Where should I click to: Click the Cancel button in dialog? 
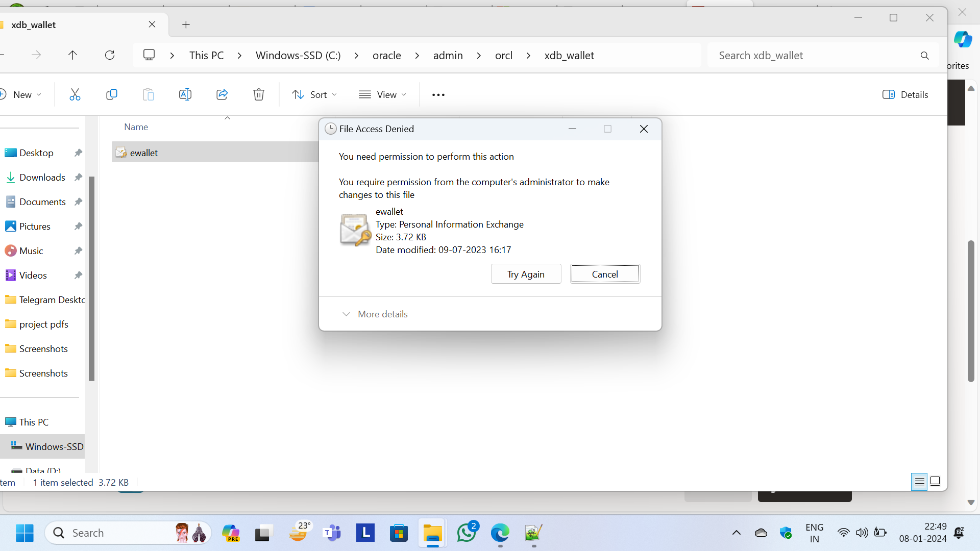[x=605, y=274]
